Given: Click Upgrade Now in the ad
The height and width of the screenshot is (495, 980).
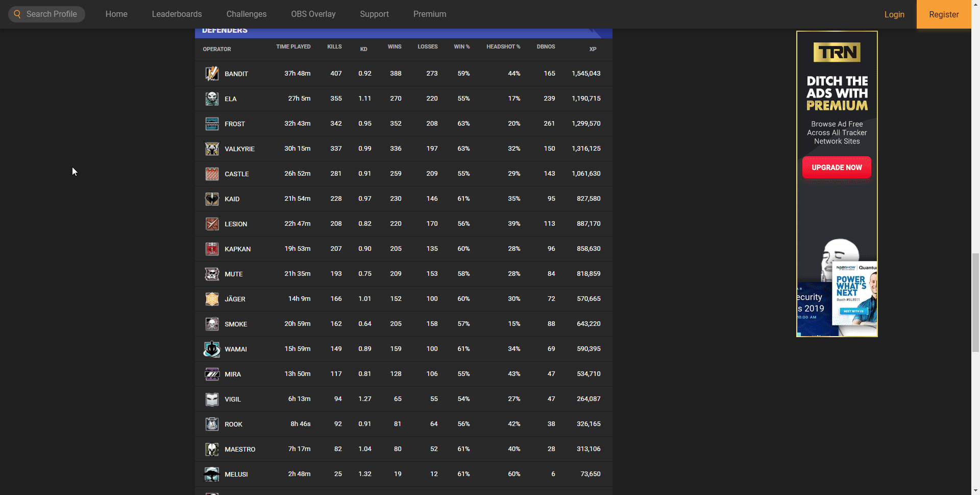Looking at the screenshot, I should tap(837, 168).
